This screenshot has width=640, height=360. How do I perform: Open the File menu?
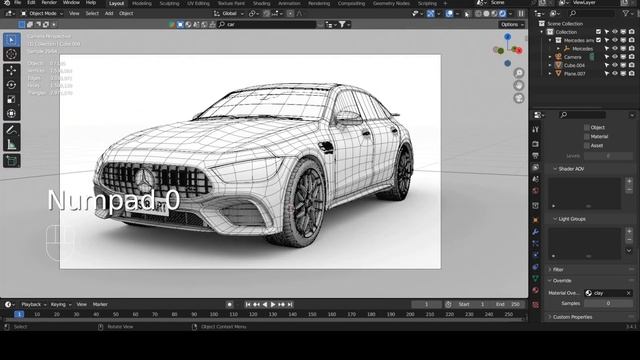pyautogui.click(x=18, y=2)
